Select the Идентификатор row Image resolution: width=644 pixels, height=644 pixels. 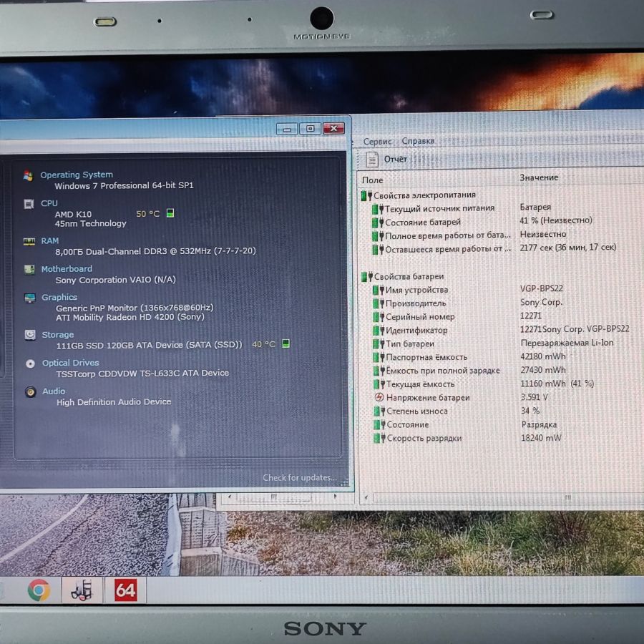[x=501, y=329]
